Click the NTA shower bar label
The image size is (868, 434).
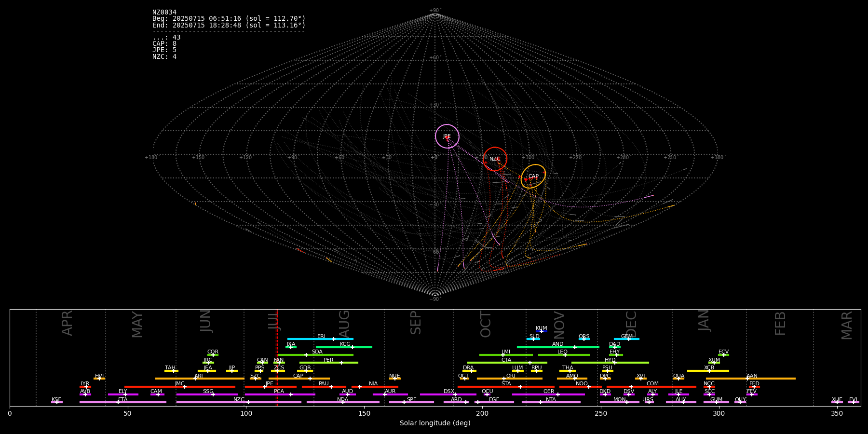coord(551,400)
